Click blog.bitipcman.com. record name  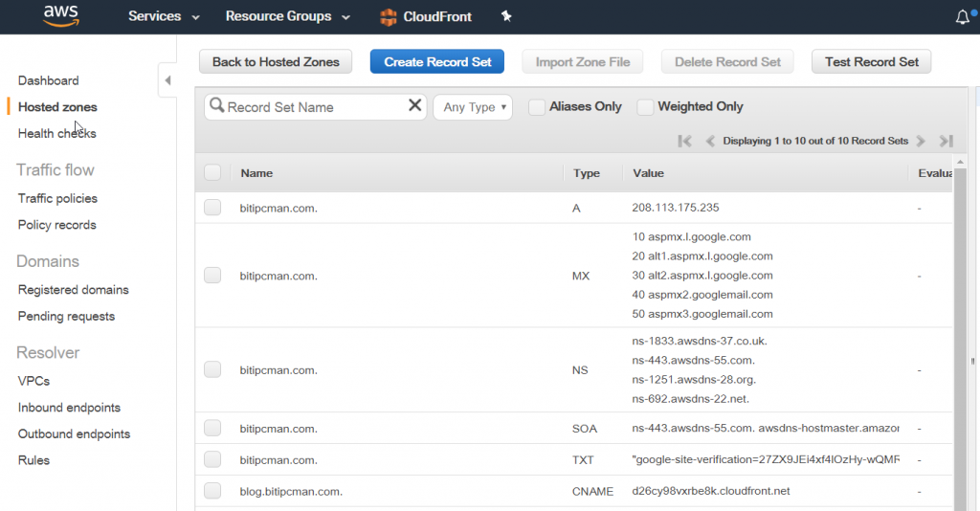pos(291,492)
